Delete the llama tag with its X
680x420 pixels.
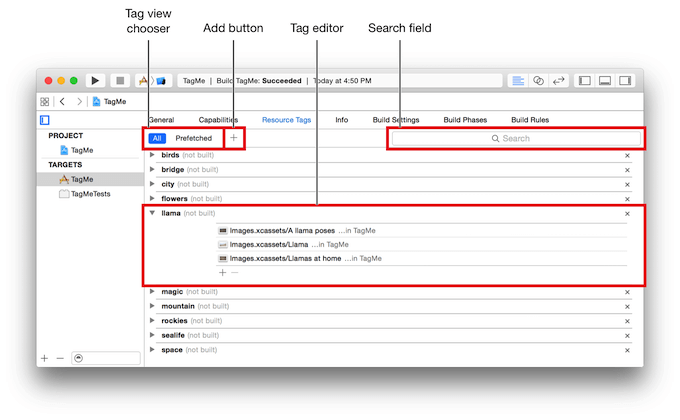(x=627, y=214)
